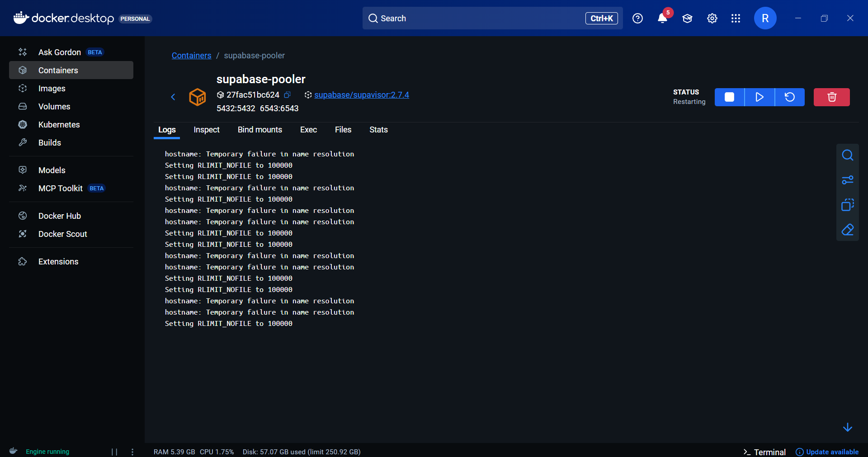Search within the container logs
Image resolution: width=868 pixels, height=457 pixels.
pyautogui.click(x=848, y=155)
